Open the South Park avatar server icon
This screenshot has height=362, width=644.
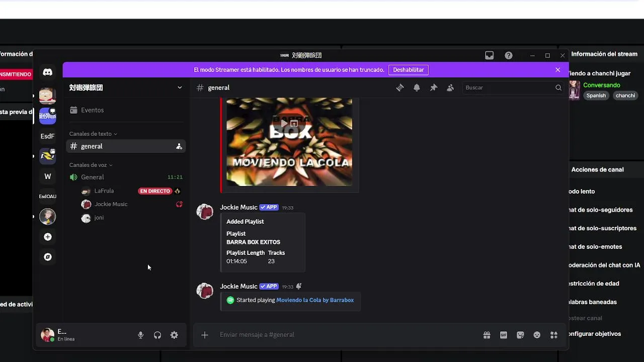click(x=48, y=96)
